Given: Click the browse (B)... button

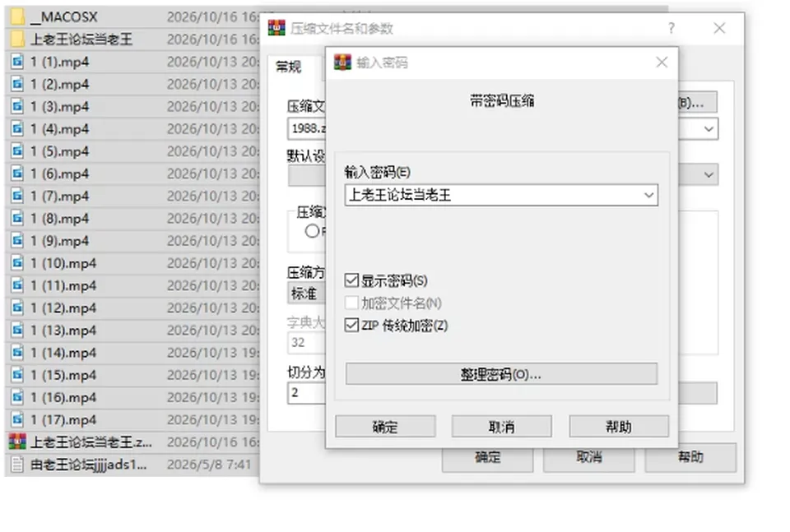Looking at the screenshot, I should [697, 103].
